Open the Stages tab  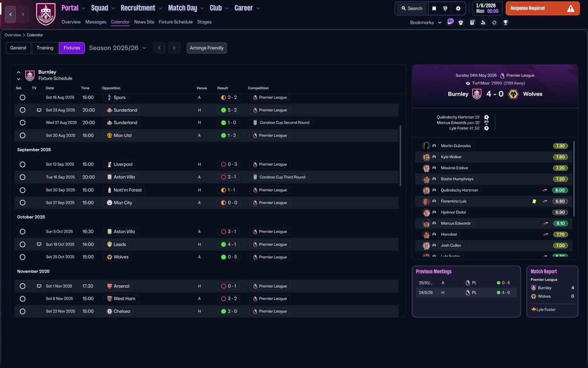pos(204,22)
